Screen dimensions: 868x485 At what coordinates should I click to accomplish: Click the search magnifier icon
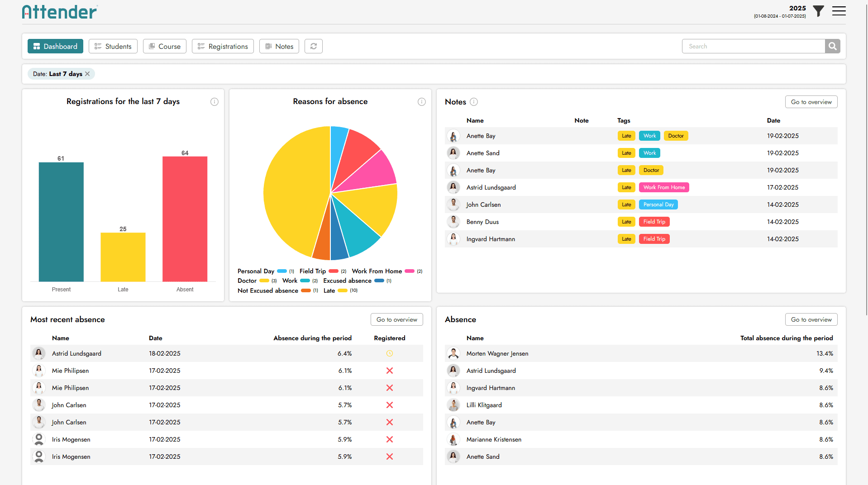[x=832, y=46]
